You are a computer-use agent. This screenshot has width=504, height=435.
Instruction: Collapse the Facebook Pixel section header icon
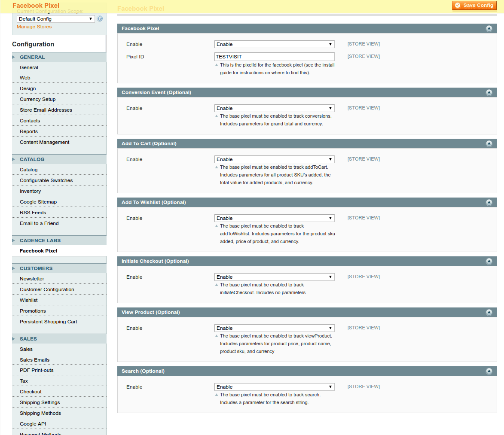point(489,28)
